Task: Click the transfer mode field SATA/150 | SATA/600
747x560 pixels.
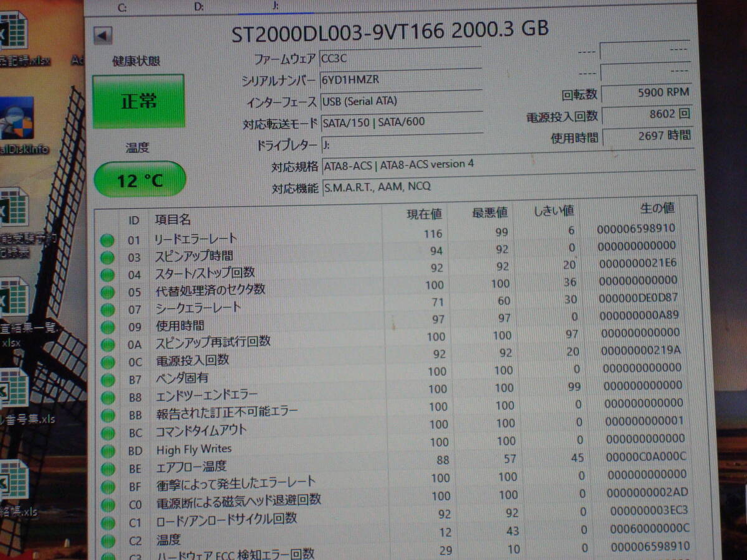Action: [402, 122]
